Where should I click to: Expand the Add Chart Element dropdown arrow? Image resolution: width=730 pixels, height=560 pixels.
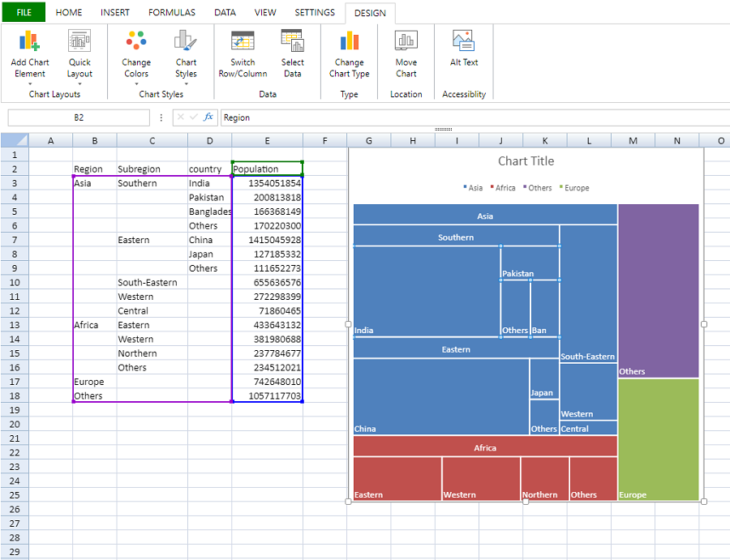(30, 84)
